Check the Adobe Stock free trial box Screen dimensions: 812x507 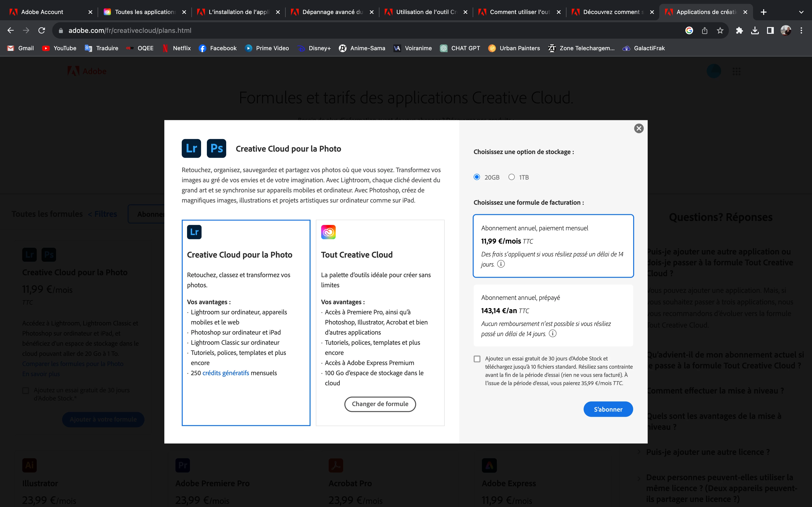click(x=477, y=359)
